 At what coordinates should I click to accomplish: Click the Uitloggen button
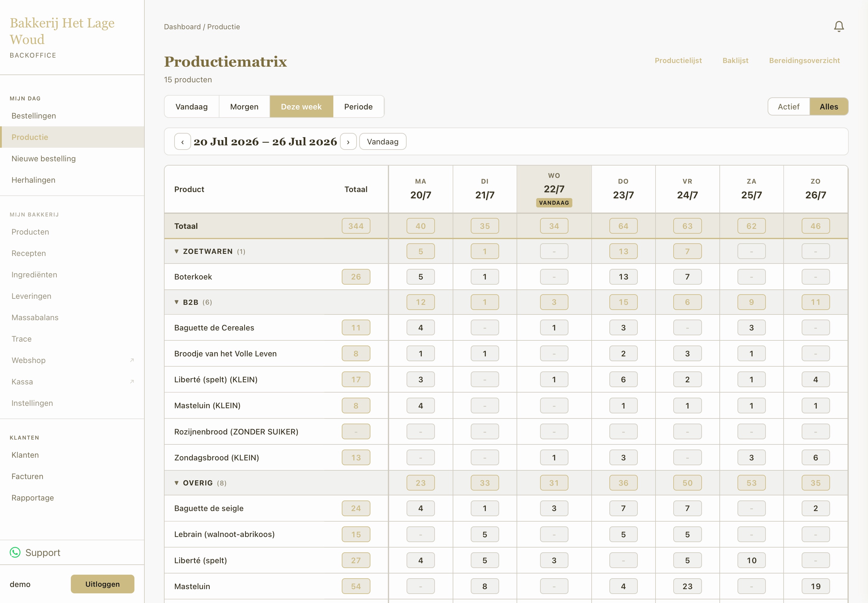click(102, 584)
